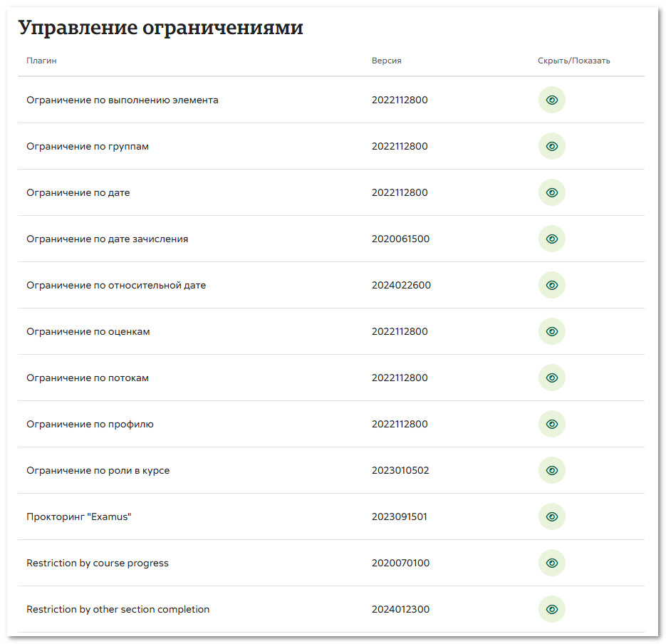Click version value 2024012300
666x644 pixels.
click(x=400, y=609)
